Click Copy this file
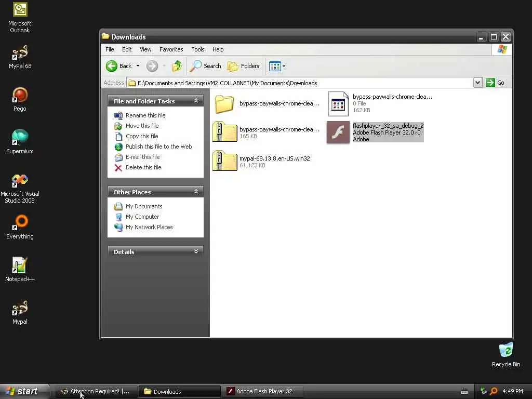Viewport: 532px width, 399px height. [136, 137]
